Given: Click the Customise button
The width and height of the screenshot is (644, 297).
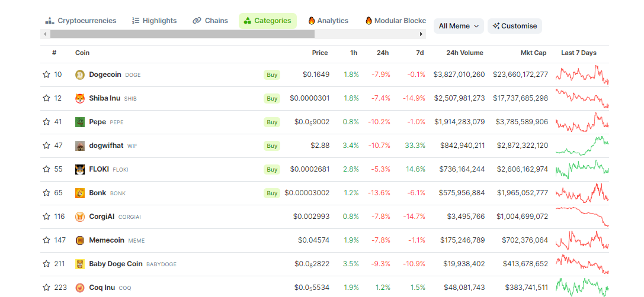Looking at the screenshot, I should click(x=515, y=26).
